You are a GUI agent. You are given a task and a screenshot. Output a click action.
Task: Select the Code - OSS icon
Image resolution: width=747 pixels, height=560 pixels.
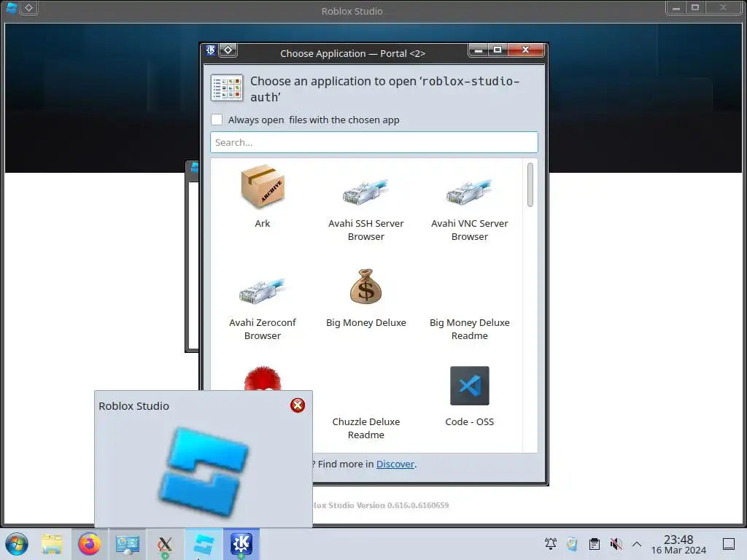pos(469,386)
